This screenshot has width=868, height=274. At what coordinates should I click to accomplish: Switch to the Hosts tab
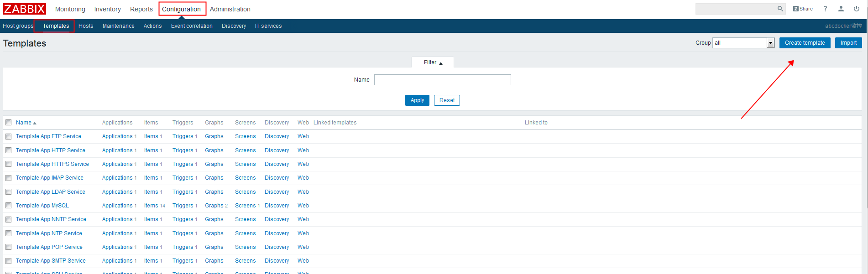point(86,26)
